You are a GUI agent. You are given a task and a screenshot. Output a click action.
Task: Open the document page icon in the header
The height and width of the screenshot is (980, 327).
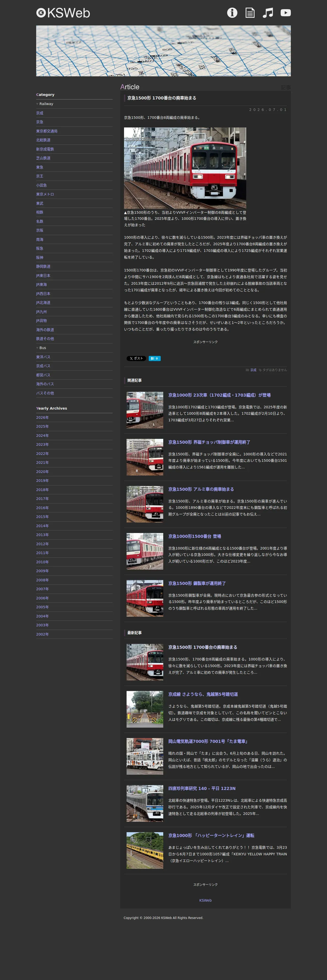click(x=250, y=13)
